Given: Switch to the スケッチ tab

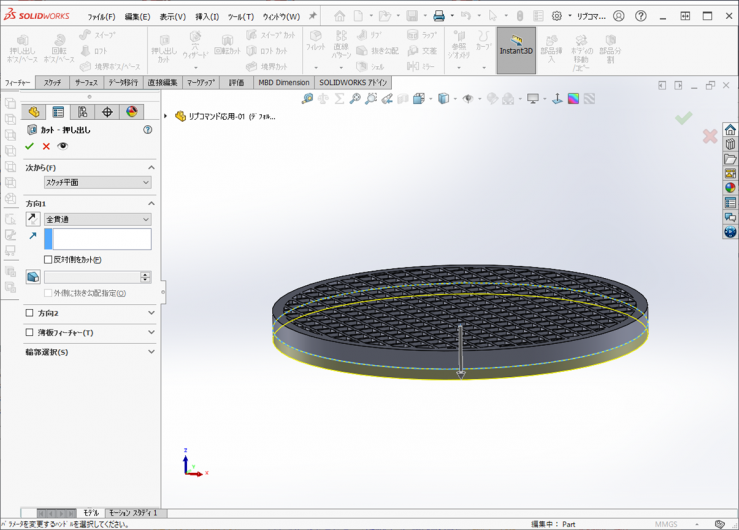Looking at the screenshot, I should 52,83.
